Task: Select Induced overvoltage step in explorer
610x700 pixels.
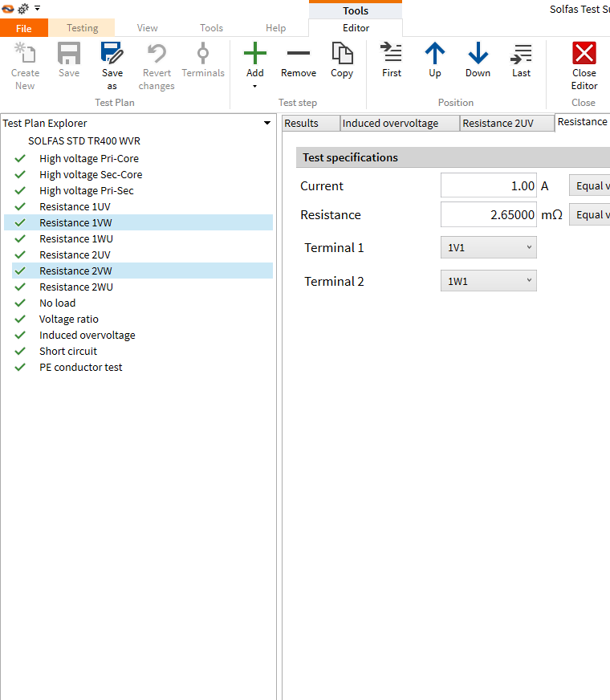Action: click(x=87, y=336)
